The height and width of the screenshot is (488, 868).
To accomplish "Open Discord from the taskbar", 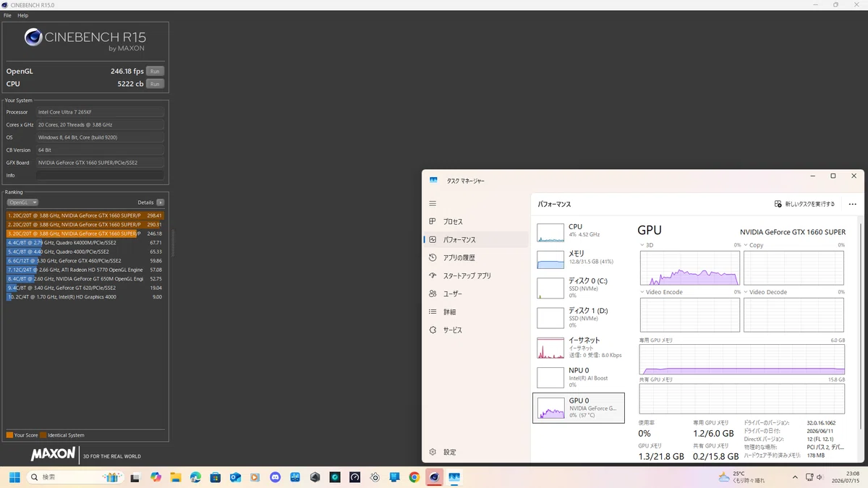I will pyautogui.click(x=275, y=477).
